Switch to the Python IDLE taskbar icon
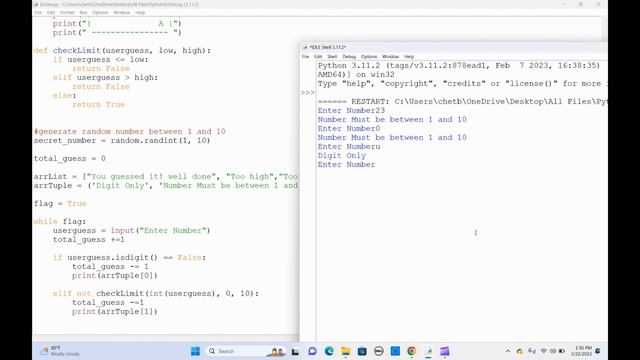 429,351
